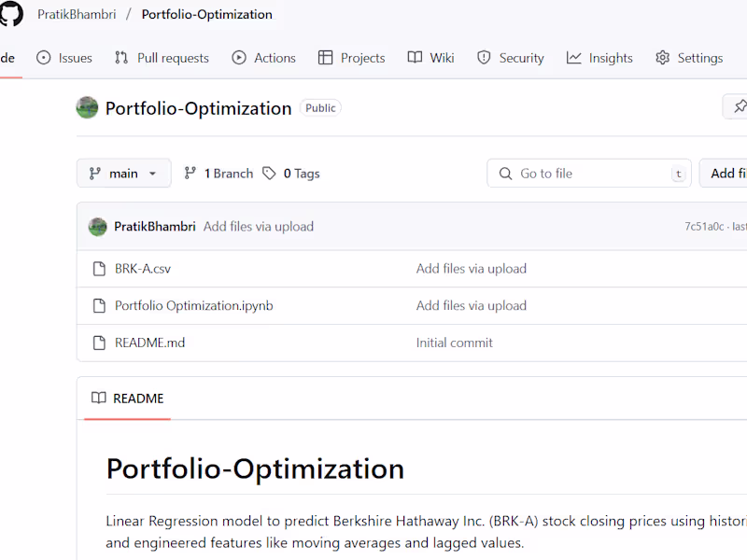Viewport: 747px width, 560px height.
Task: Open the 0 Tags link
Action: (x=291, y=174)
